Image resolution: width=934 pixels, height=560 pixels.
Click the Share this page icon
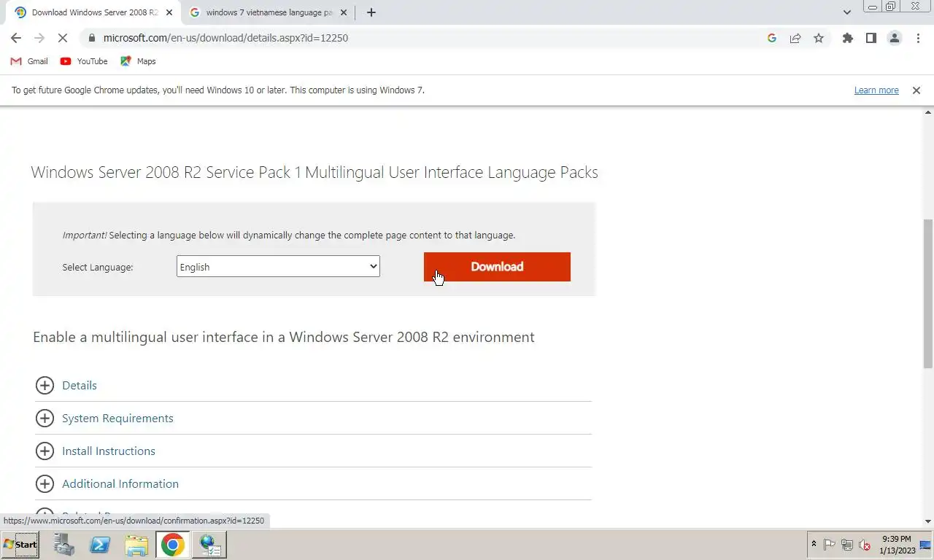coord(795,38)
